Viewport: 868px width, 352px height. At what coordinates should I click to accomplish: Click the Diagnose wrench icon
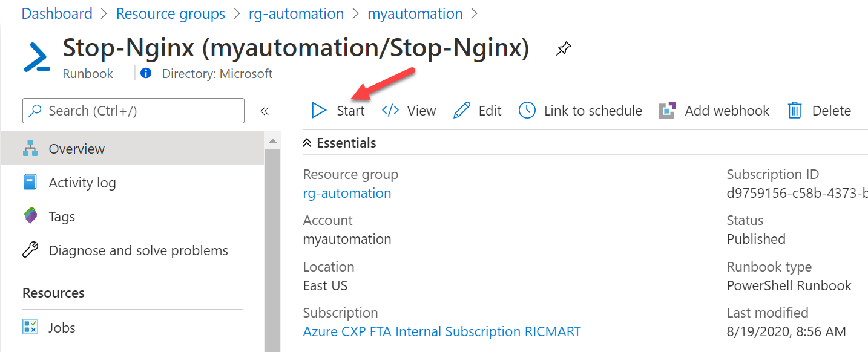tap(30, 250)
